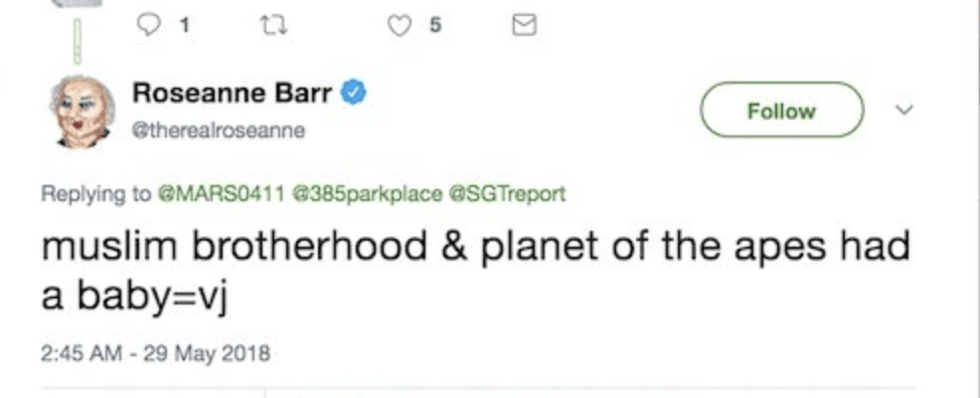Like the tweet with the heart icon
The width and height of the screenshot is (980, 398).
399,27
